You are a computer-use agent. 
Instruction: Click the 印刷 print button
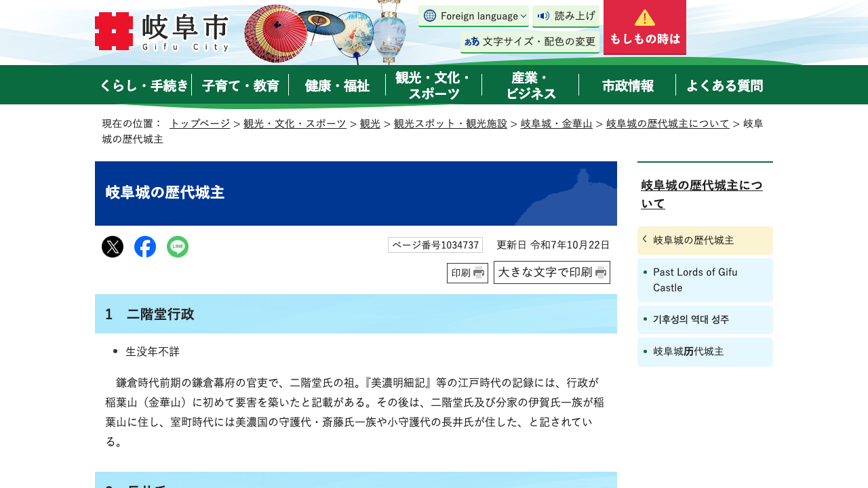(467, 273)
